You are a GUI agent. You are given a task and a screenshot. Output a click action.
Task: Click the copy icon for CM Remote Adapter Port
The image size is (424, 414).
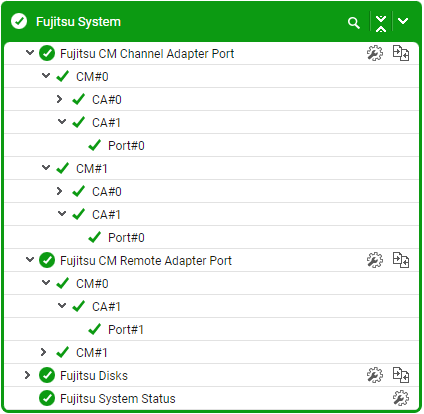pyautogui.click(x=401, y=260)
